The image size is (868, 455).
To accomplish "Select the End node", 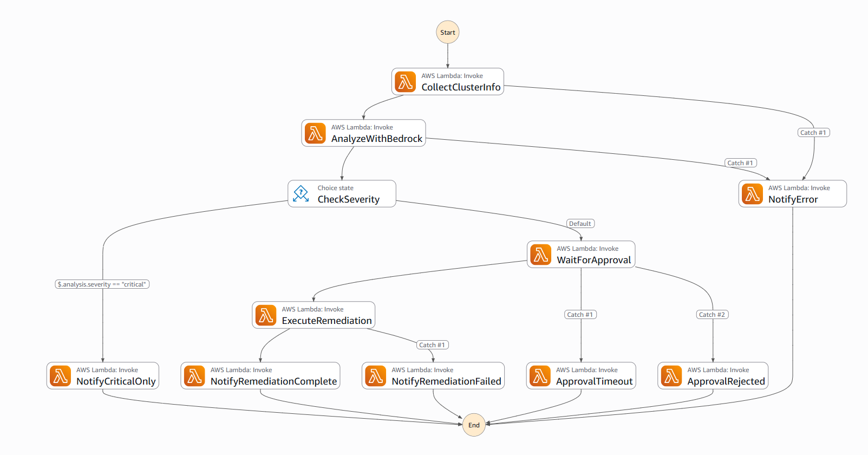I will click(x=474, y=425).
